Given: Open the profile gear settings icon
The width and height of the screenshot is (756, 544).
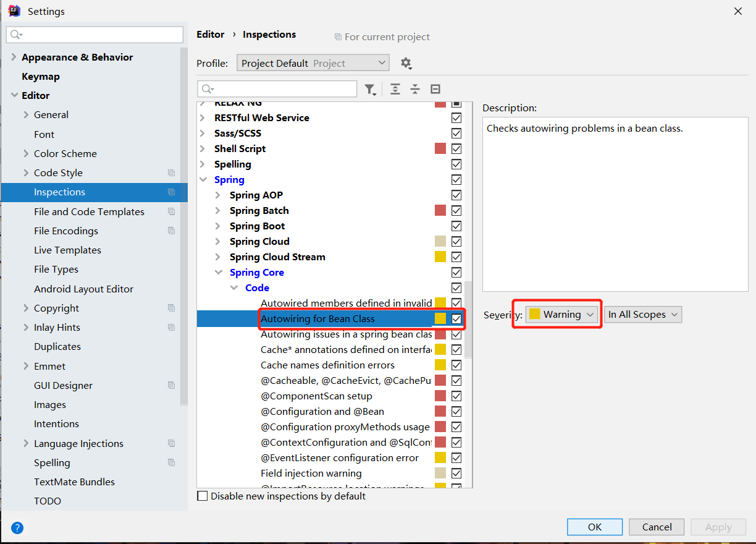Looking at the screenshot, I should pos(406,63).
